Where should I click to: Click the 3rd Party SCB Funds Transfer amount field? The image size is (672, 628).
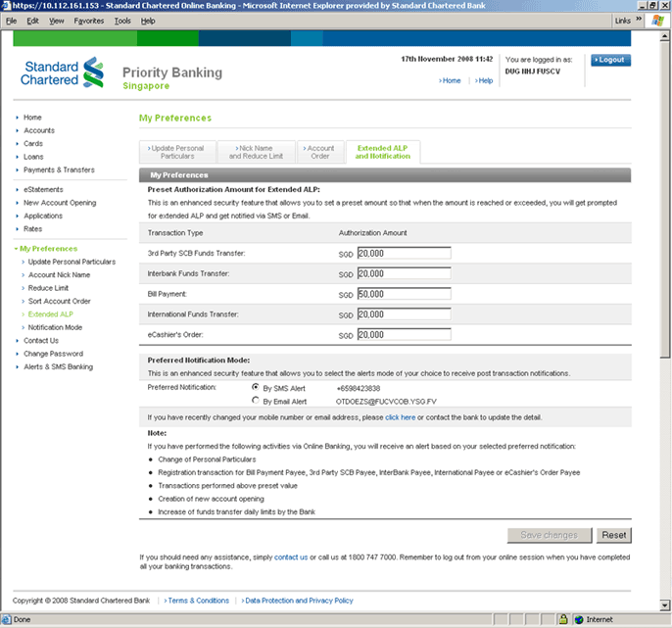pyautogui.click(x=405, y=254)
